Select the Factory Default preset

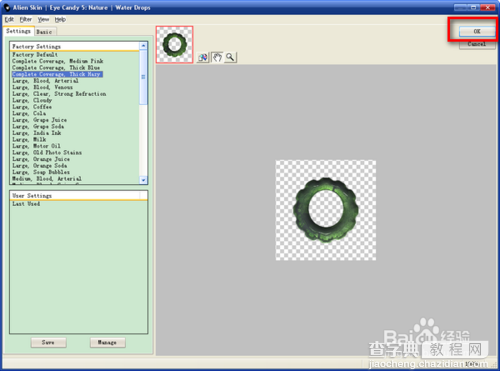[35, 54]
